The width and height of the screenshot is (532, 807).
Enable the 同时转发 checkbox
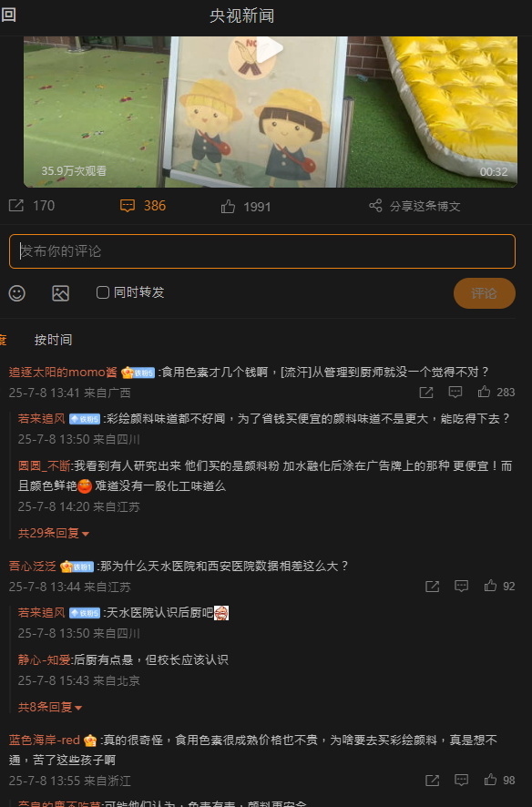point(103,292)
